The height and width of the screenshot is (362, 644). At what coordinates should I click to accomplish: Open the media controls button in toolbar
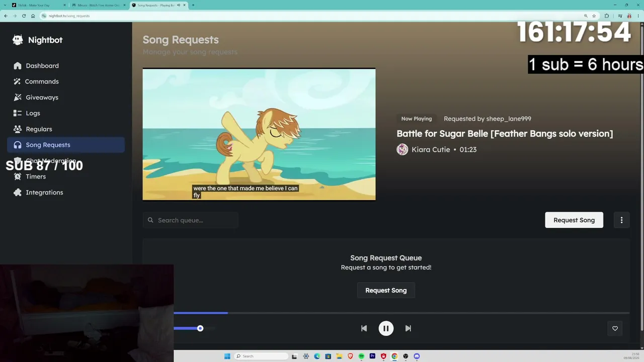click(620, 16)
